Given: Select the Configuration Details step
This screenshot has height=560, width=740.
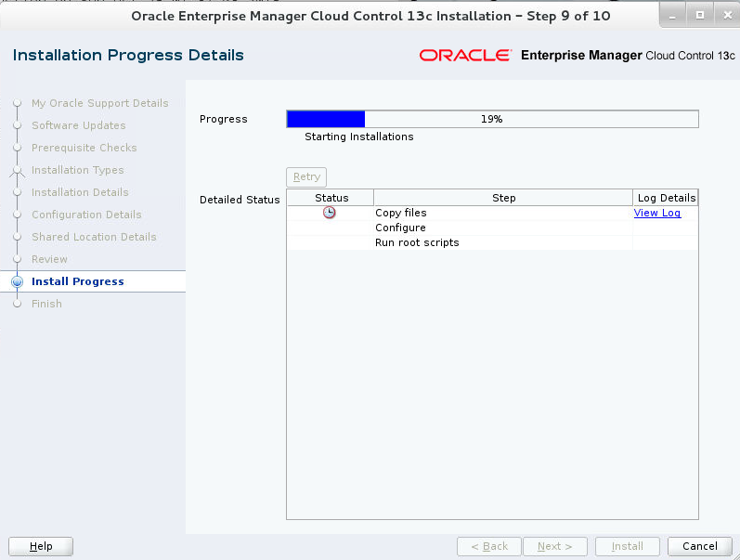Looking at the screenshot, I should click(86, 215).
